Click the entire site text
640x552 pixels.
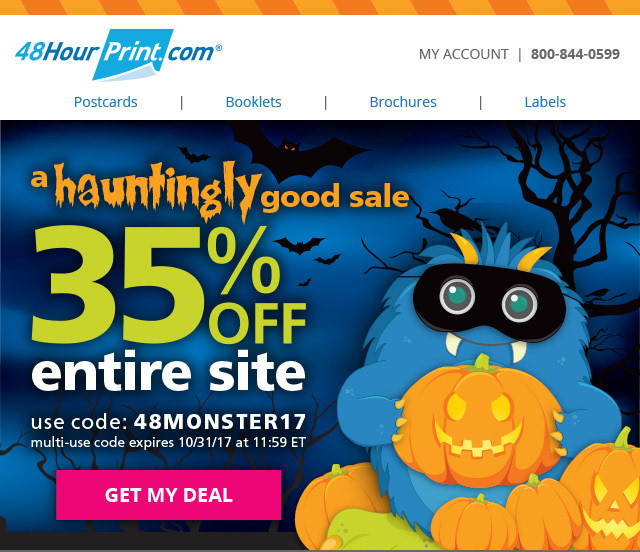tap(168, 372)
